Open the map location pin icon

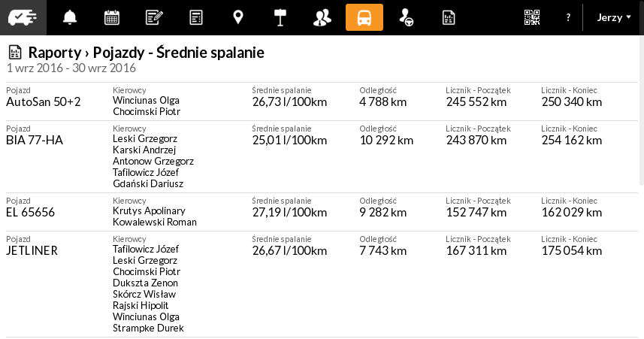[238, 17]
